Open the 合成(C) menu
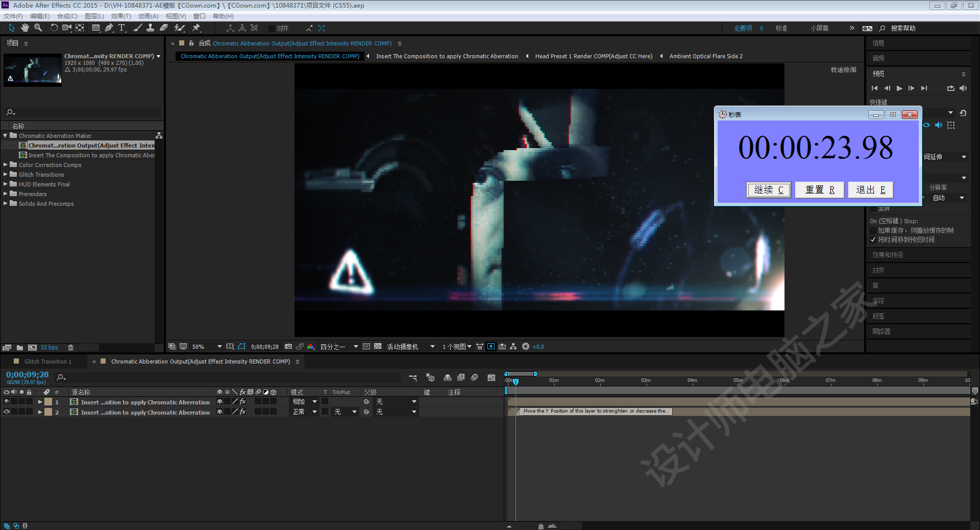 tap(67, 16)
